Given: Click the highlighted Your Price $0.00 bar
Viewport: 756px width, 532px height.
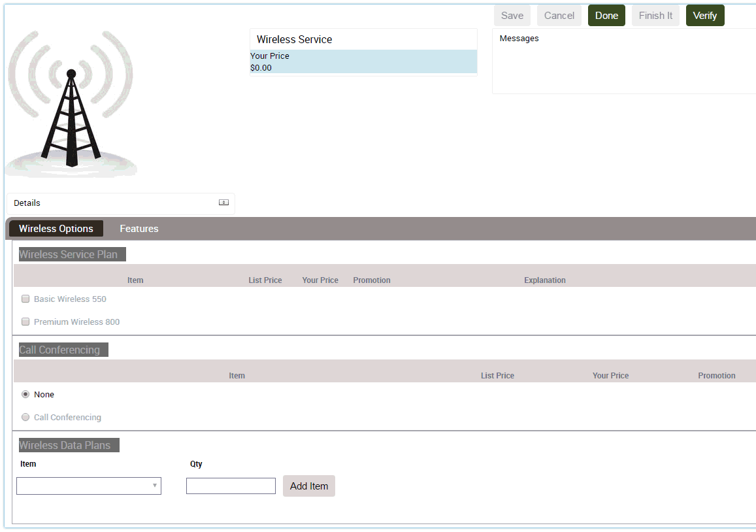Looking at the screenshot, I should (363, 61).
